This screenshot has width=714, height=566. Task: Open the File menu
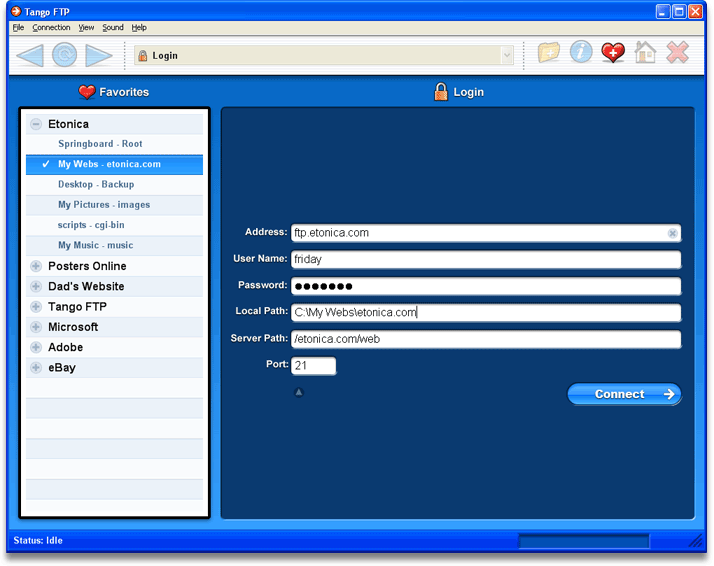18,27
